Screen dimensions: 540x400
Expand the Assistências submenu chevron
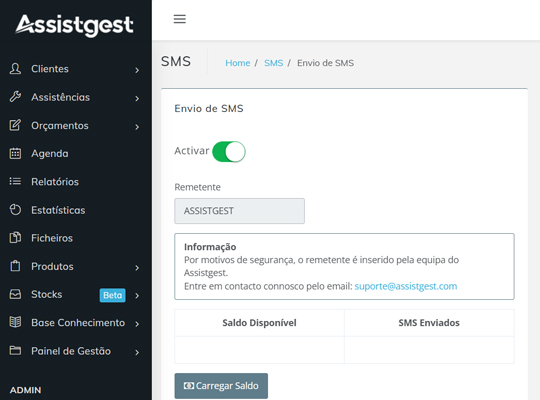[137, 99]
